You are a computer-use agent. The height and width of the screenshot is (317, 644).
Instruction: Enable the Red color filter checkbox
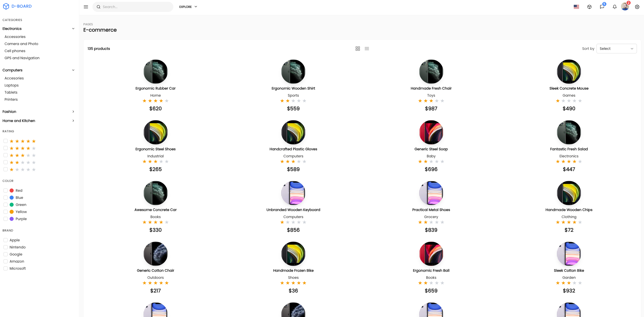(x=6, y=191)
